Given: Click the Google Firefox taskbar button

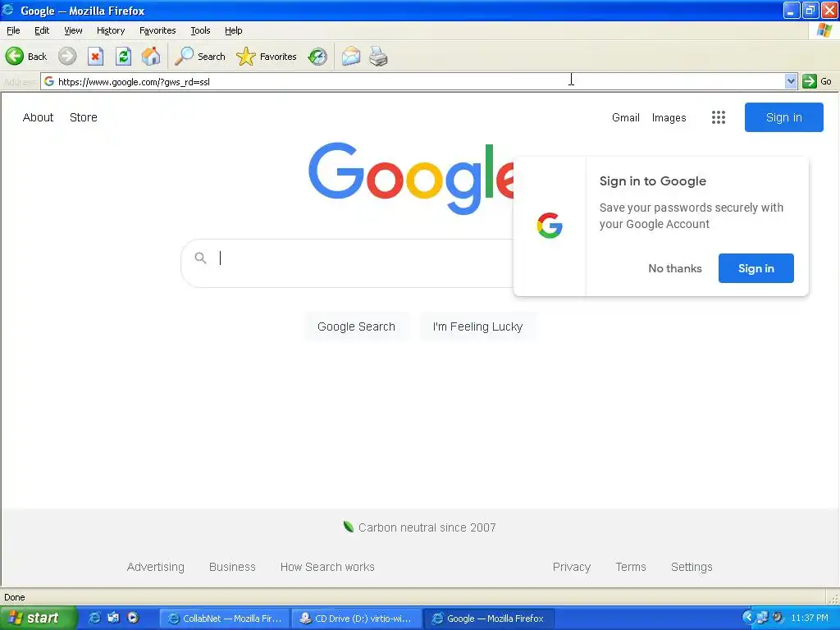Looking at the screenshot, I should [489, 619].
